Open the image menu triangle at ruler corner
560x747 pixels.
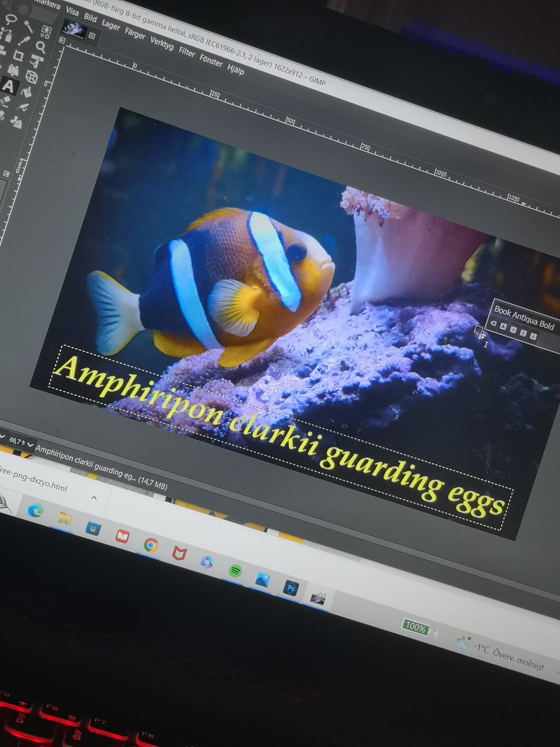pos(62,40)
